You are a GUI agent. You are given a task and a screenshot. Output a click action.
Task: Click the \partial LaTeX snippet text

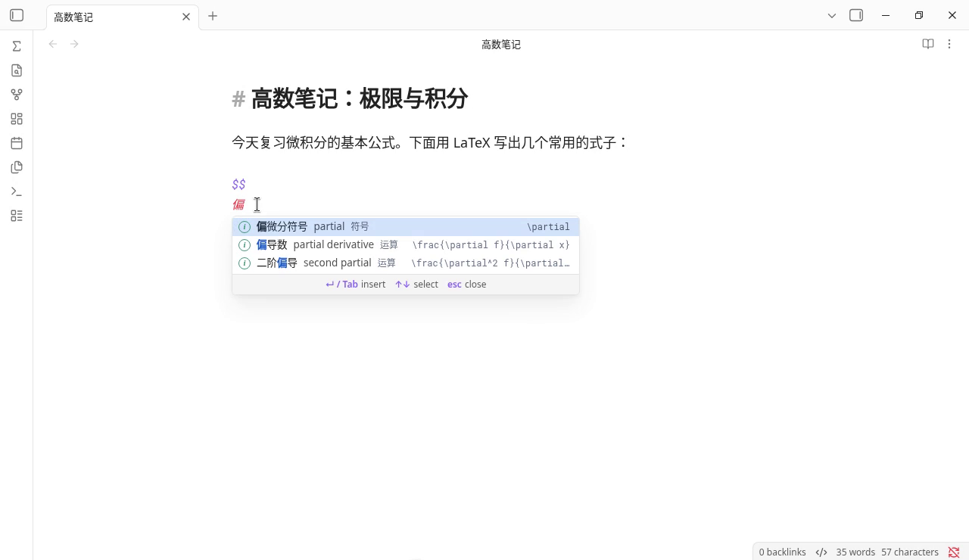click(548, 227)
